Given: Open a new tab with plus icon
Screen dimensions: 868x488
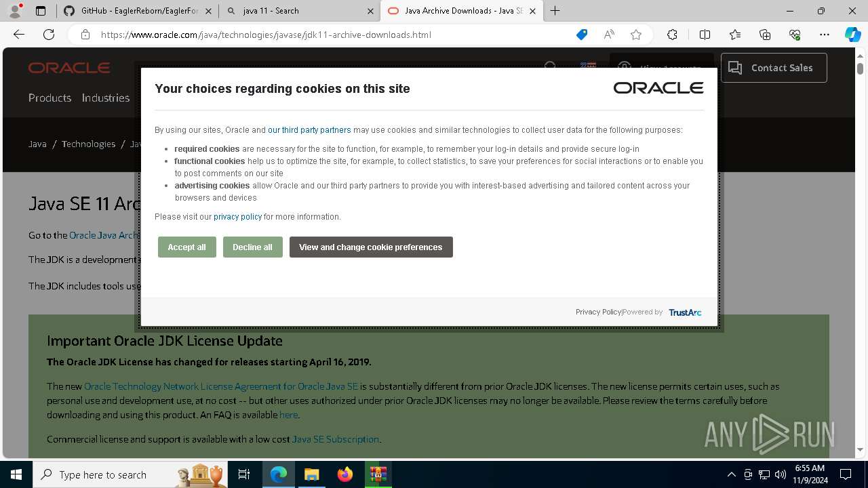Looking at the screenshot, I should click(x=555, y=11).
